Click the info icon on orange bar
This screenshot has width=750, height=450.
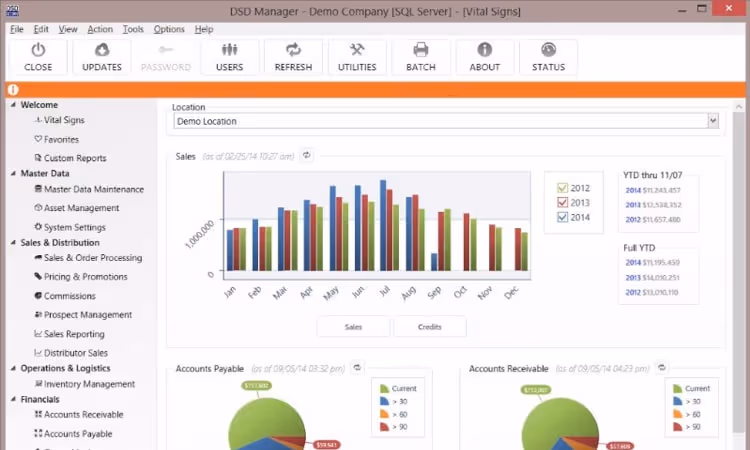tap(13, 89)
